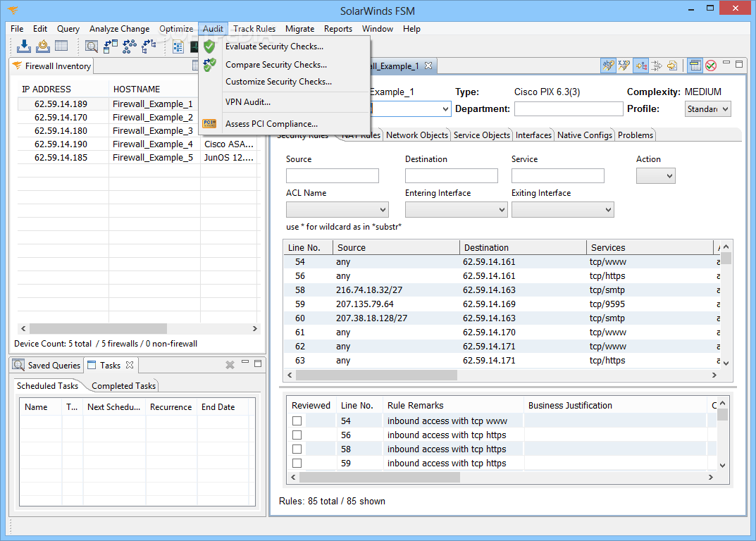Viewport: 756px width, 541px height.
Task: Toggle the table remarks view icon
Action: coord(695,66)
